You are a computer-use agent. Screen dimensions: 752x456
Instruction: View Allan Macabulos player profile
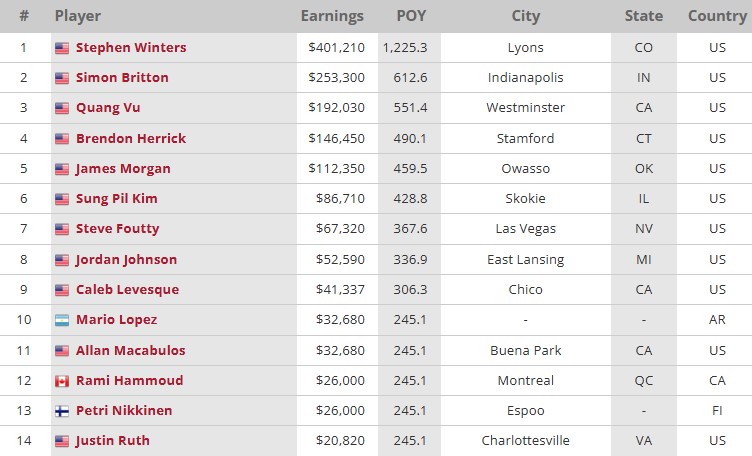(130, 350)
